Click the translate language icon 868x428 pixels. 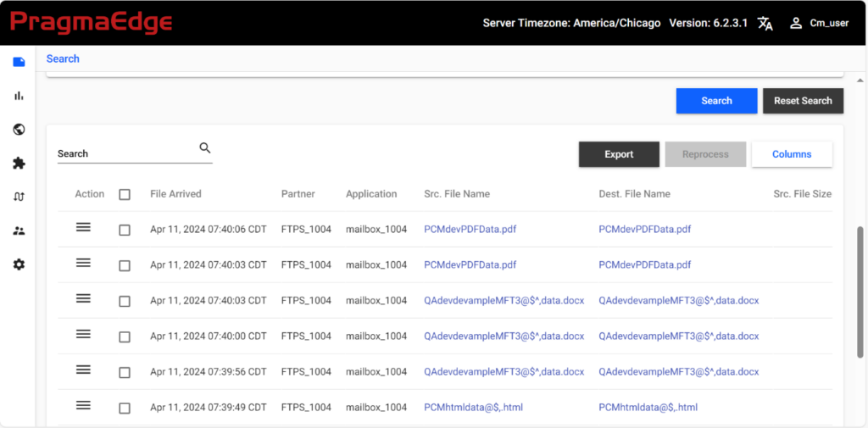[765, 23]
